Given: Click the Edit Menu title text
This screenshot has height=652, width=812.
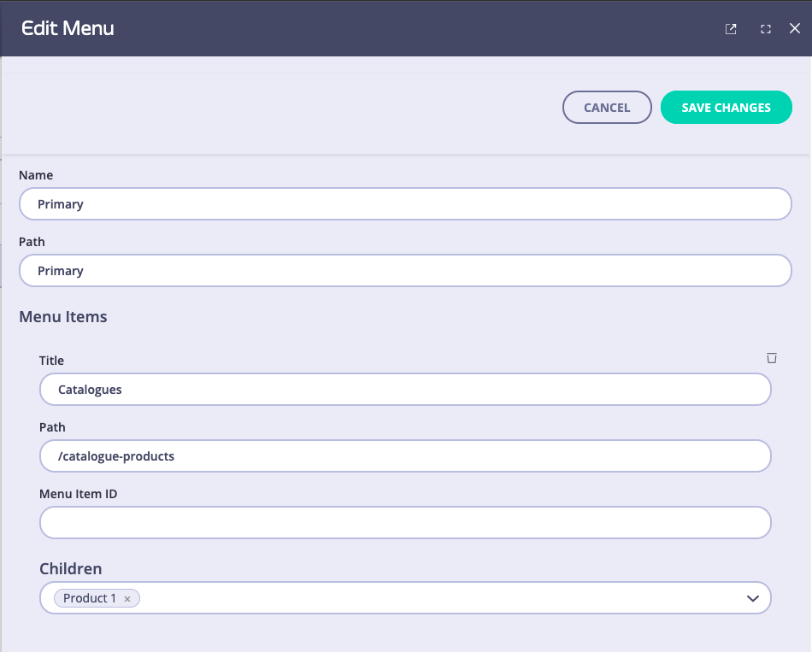Looking at the screenshot, I should pyautogui.click(x=67, y=28).
